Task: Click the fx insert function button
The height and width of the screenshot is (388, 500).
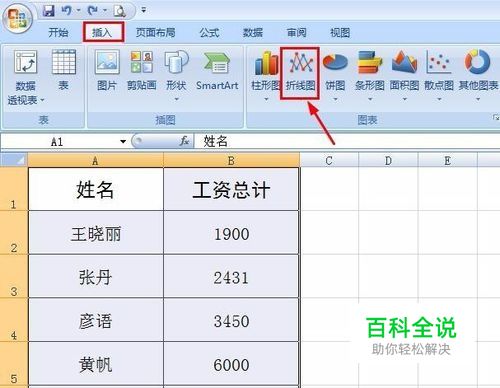Action: (185, 141)
